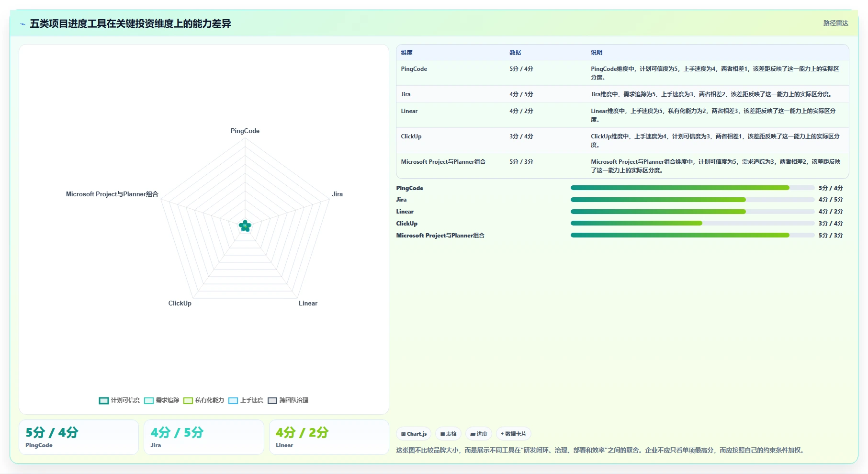868x474 pixels.
Task: Select the 进度 tag chip
Action: coord(479,434)
